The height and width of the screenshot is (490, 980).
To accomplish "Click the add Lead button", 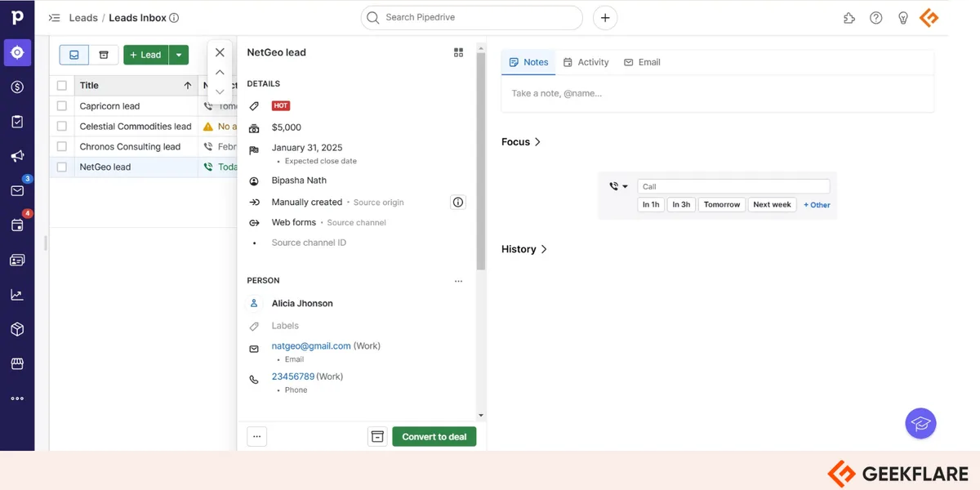I will click(x=146, y=55).
